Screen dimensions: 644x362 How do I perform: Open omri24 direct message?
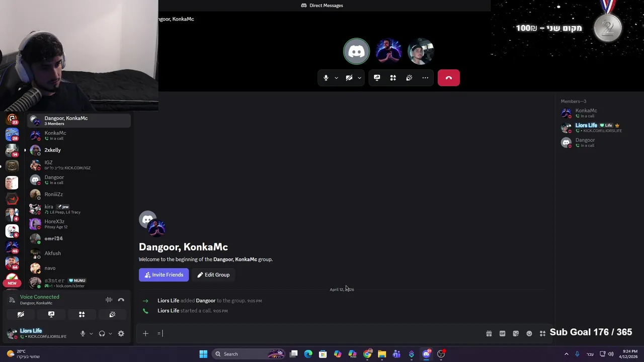coord(79,238)
